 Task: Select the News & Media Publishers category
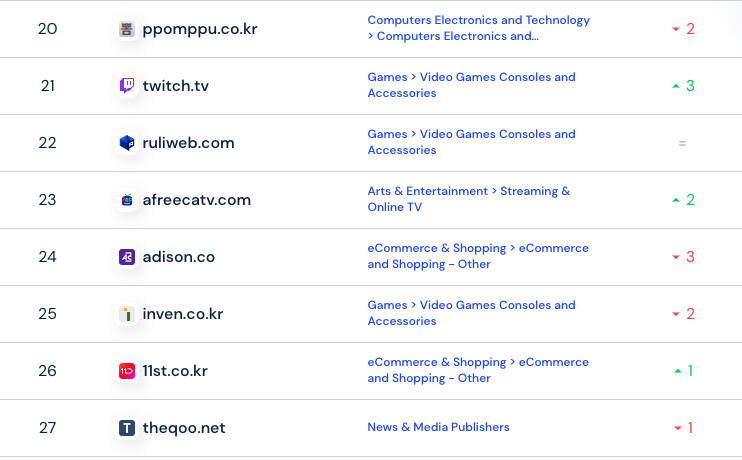pyautogui.click(x=438, y=427)
